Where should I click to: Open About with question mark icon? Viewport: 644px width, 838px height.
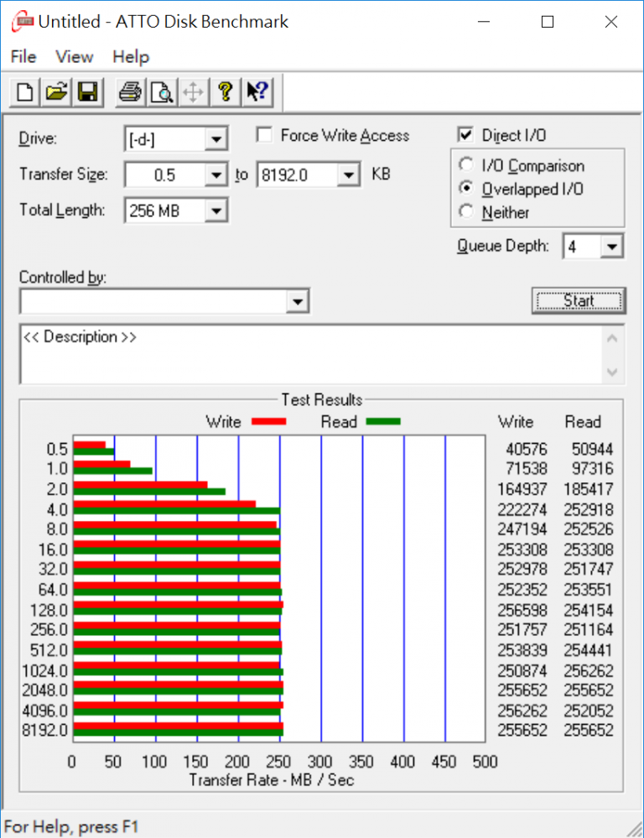coord(226,92)
